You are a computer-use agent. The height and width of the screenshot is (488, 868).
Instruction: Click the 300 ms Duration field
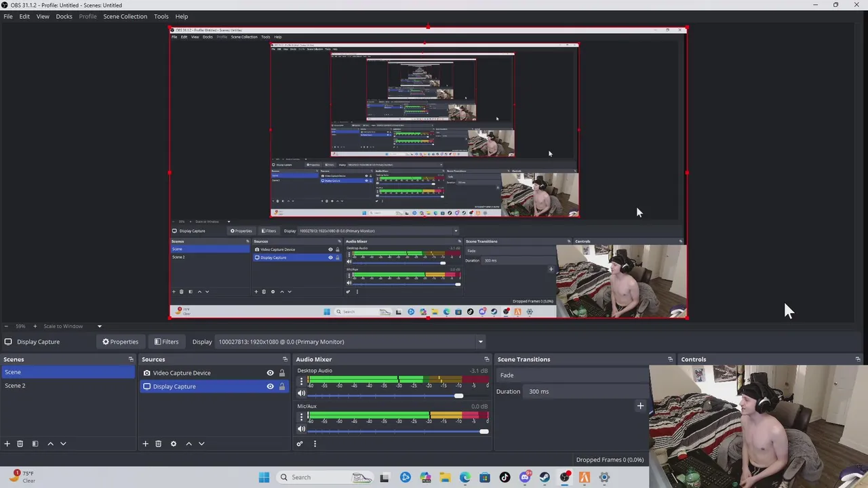(x=587, y=391)
